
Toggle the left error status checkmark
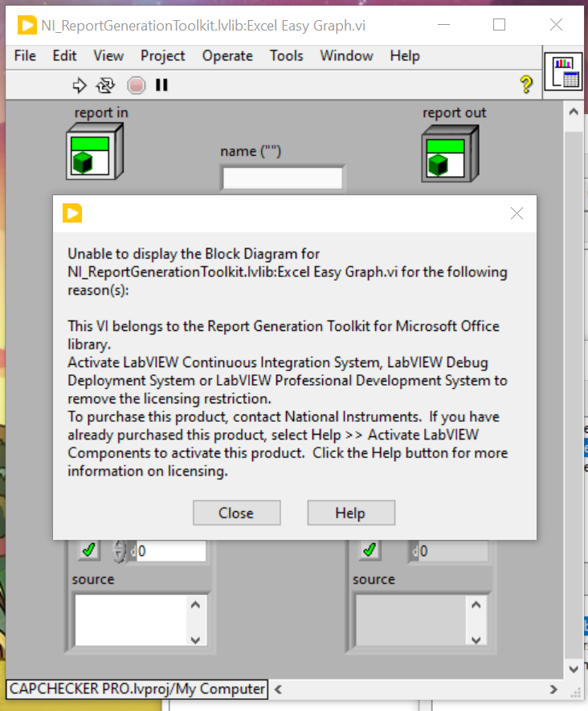coord(89,550)
